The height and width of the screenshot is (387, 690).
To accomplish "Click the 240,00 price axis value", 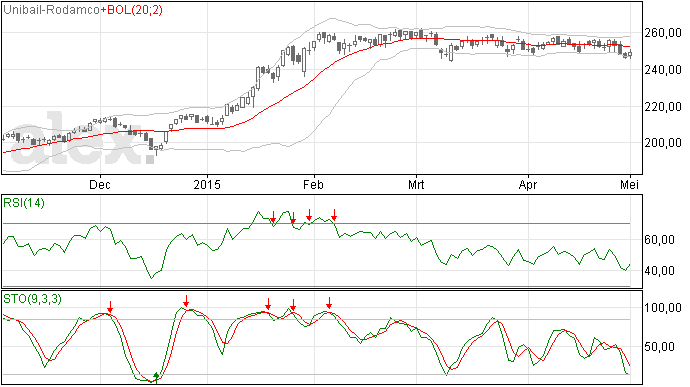I will [x=663, y=70].
